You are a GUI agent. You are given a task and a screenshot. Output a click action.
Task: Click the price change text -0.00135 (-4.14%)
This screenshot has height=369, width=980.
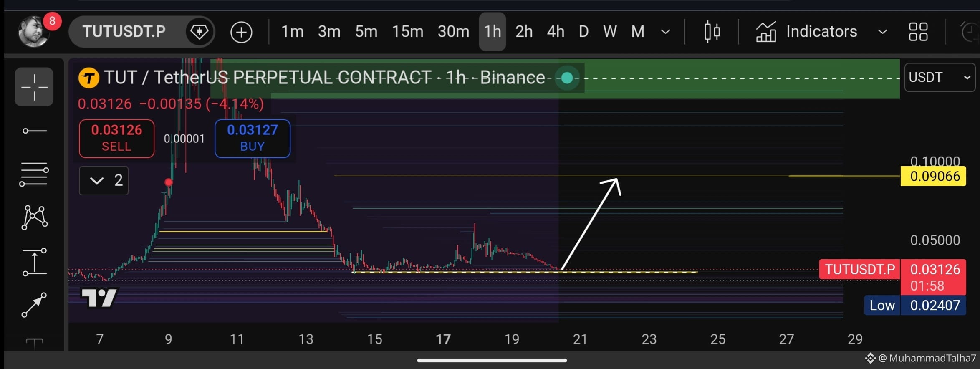tap(202, 104)
